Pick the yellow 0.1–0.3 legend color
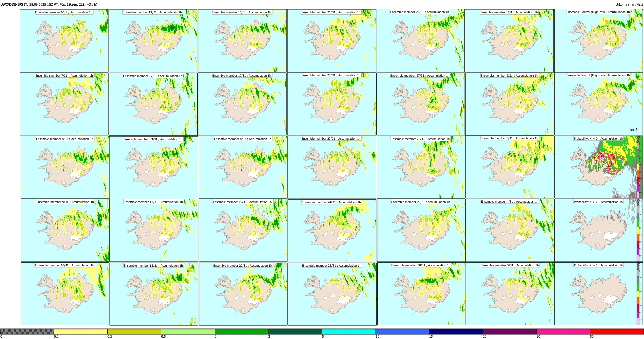644x339 pixels. 81,332
